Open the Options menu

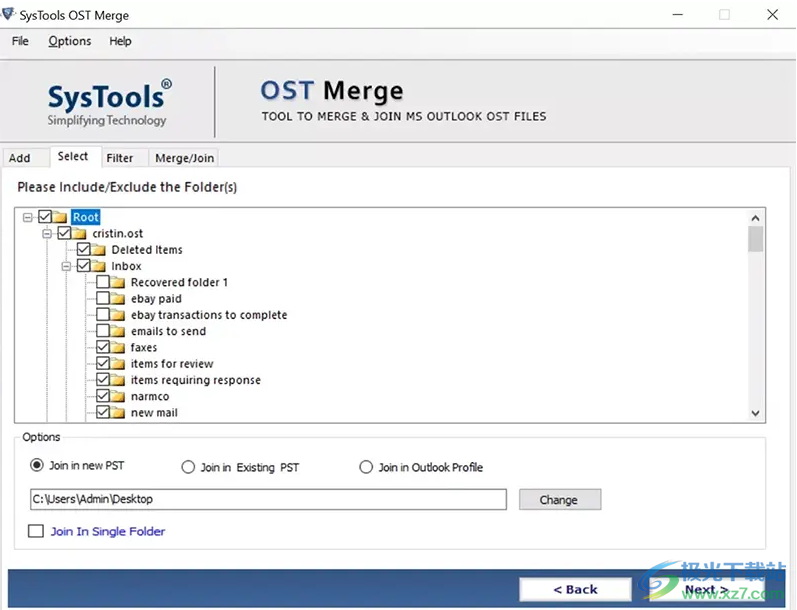(x=69, y=41)
